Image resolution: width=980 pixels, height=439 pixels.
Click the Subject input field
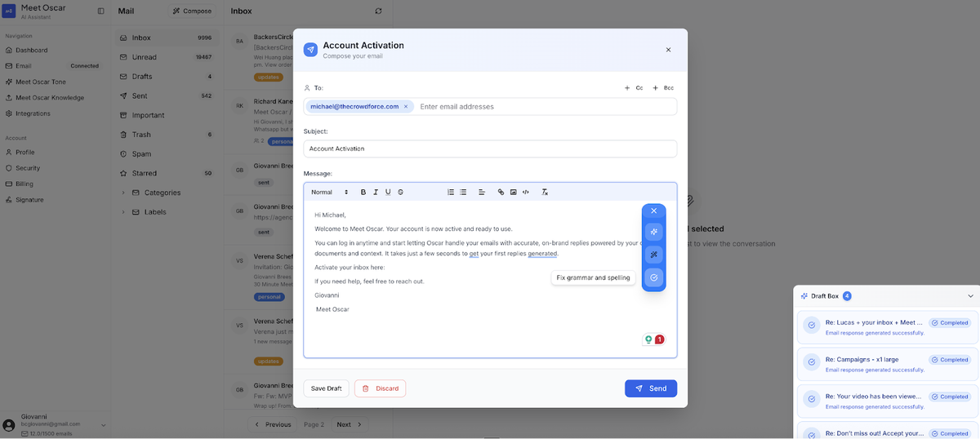(x=490, y=149)
